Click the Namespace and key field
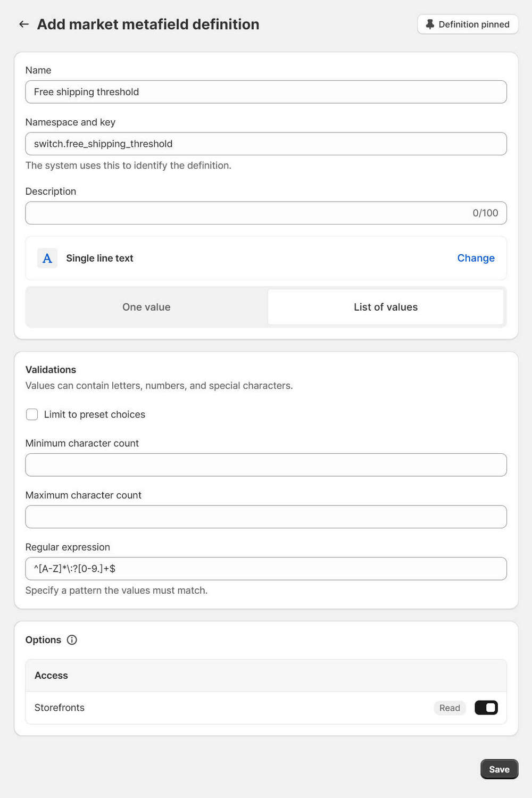Image resolution: width=532 pixels, height=798 pixels. point(266,144)
